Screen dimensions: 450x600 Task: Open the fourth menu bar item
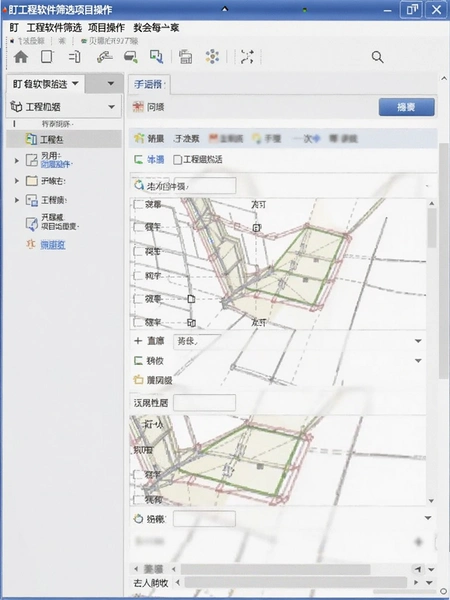click(156, 28)
